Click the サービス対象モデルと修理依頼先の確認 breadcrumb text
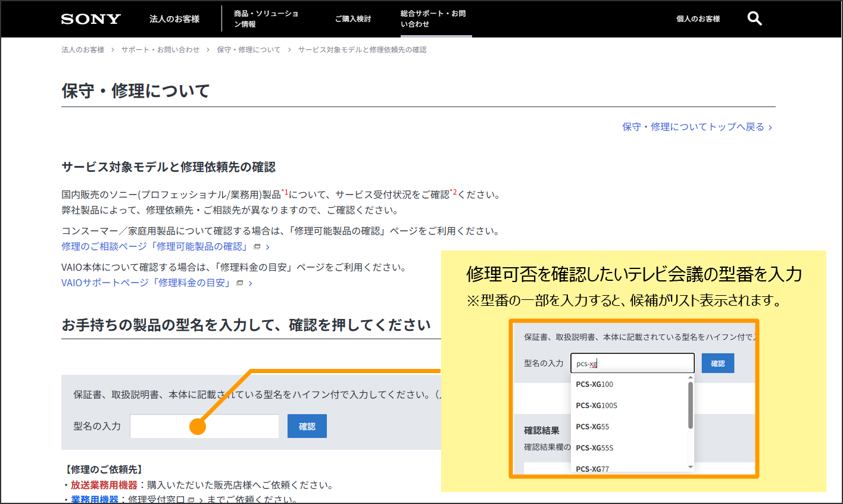This screenshot has width=843, height=504. click(363, 50)
